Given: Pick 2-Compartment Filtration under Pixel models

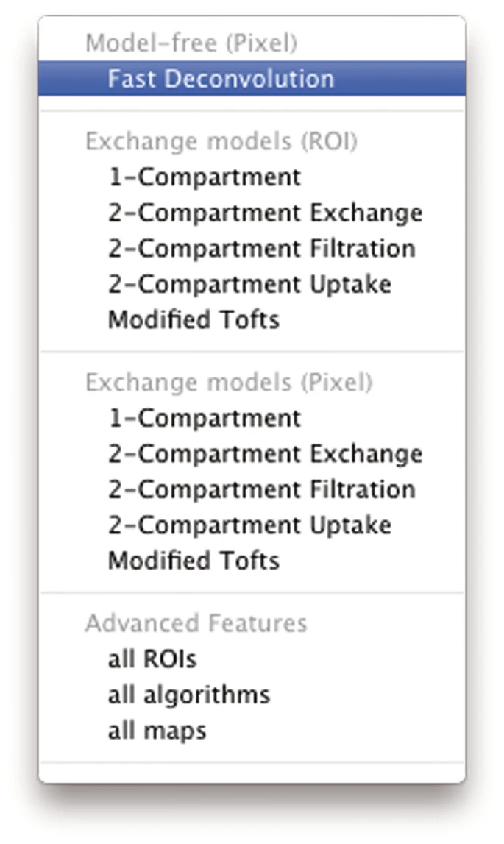Looking at the screenshot, I should [261, 489].
